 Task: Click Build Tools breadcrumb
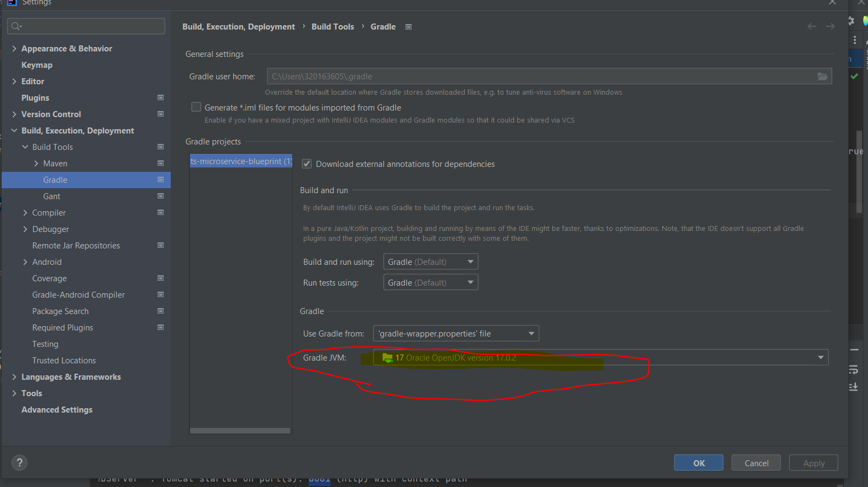coord(333,27)
